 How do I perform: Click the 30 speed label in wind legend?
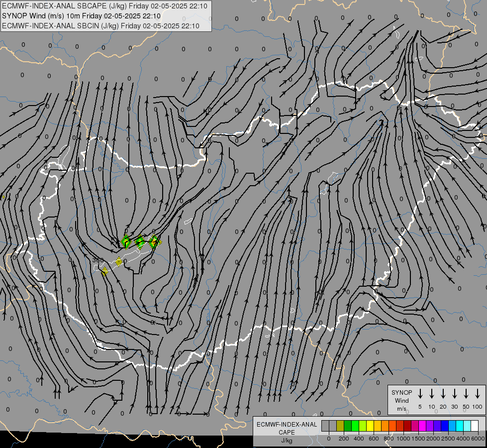pos(454,407)
